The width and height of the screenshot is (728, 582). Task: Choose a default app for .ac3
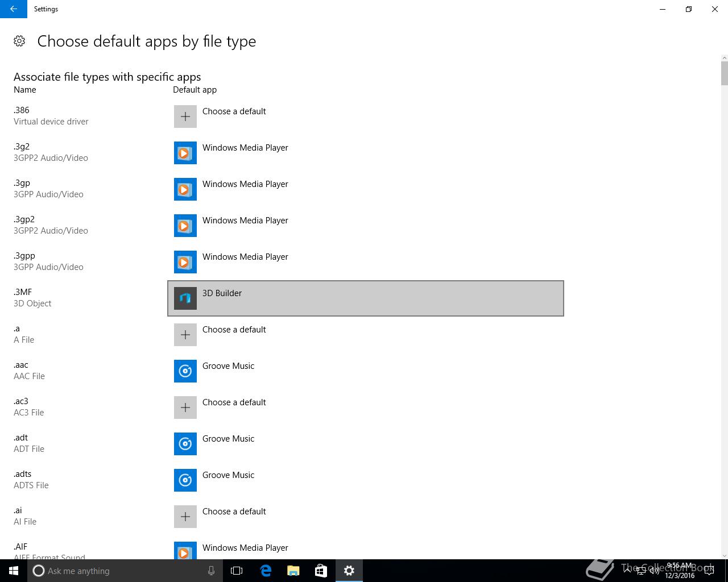click(366, 408)
